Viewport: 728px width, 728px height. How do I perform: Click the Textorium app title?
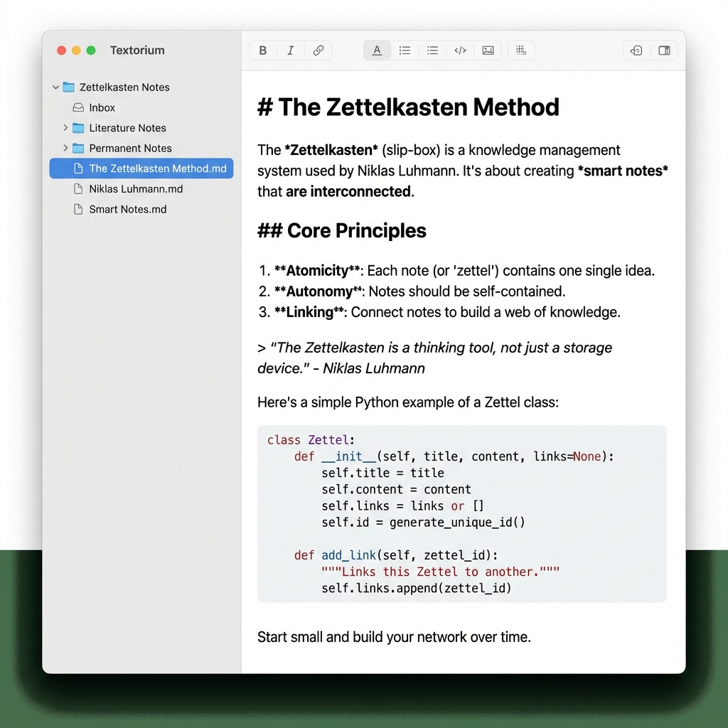click(136, 50)
